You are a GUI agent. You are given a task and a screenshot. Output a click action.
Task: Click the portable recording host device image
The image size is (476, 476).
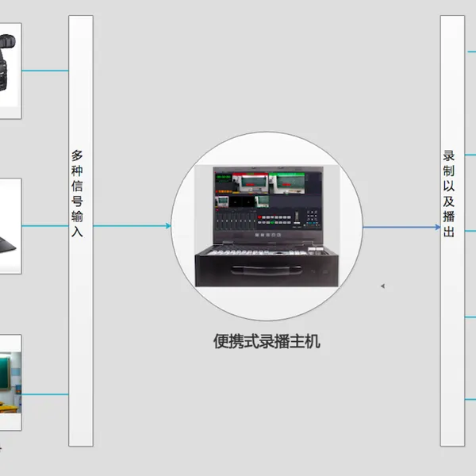point(267,226)
